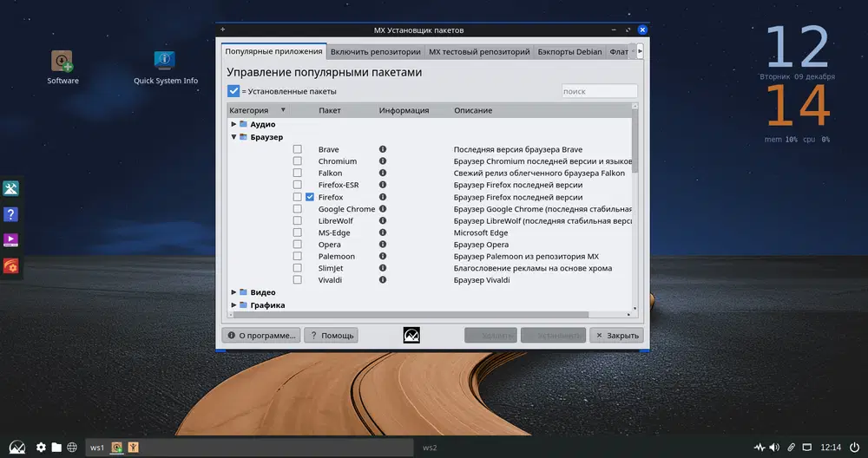
Task: Show information icon for Vivaldi package
Action: point(383,280)
